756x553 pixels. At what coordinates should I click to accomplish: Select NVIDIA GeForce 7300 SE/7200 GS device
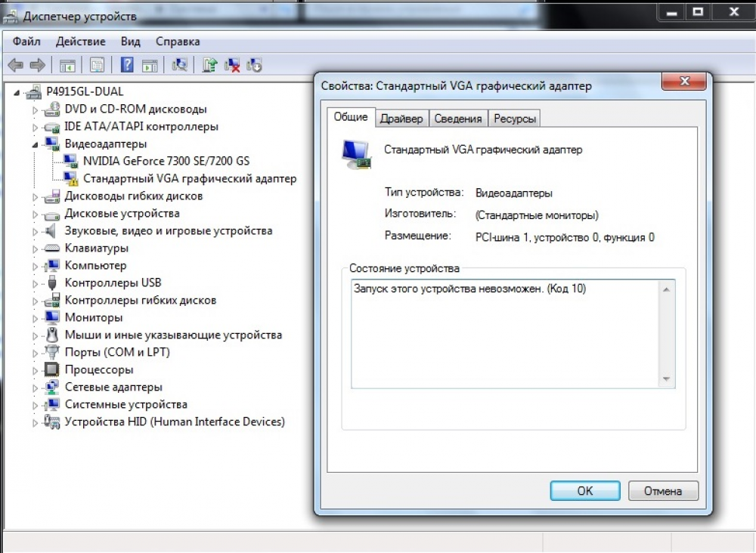166,161
